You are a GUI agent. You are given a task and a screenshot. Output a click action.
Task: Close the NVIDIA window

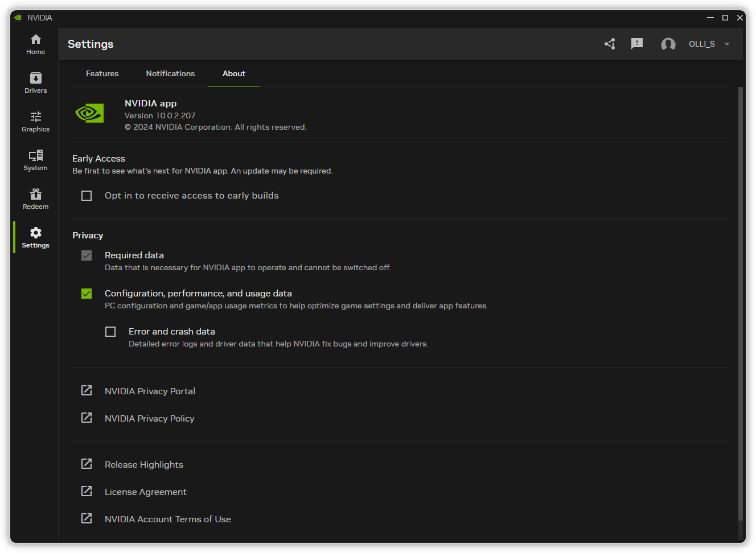[740, 18]
